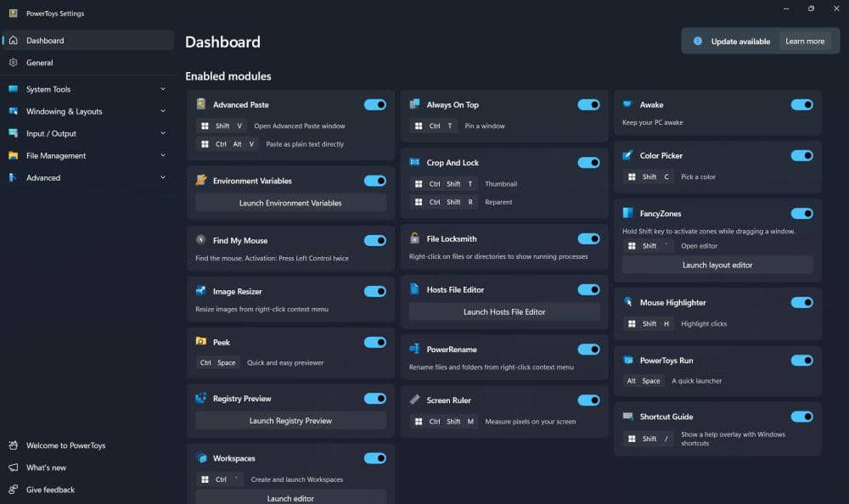
Task: Click the Find My Mouse icon
Action: click(201, 240)
